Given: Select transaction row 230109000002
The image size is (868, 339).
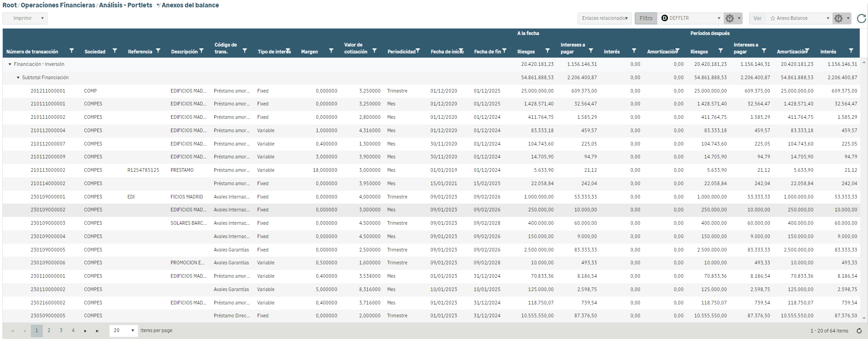Looking at the screenshot, I should click(48, 210).
